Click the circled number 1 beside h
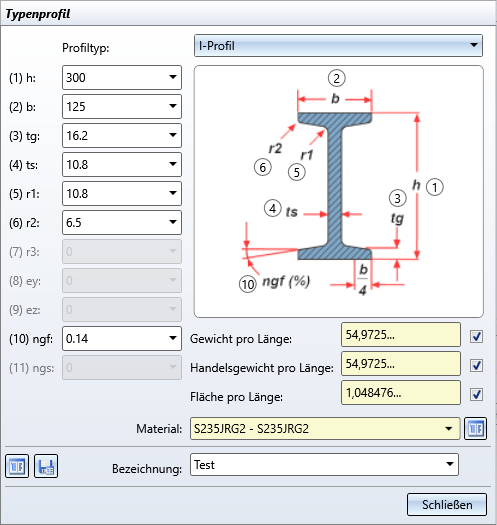 point(435,187)
